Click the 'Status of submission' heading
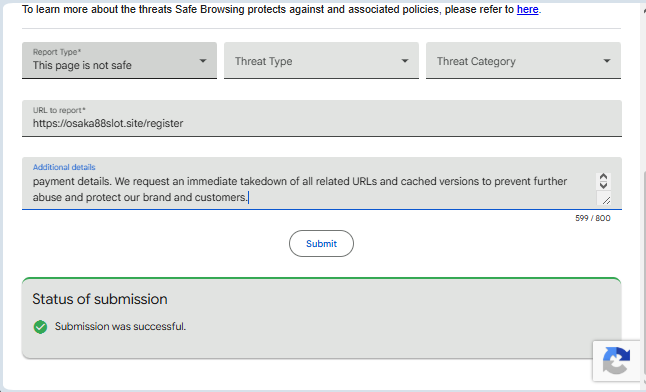Screen dimensions: 646x392 [100, 299]
